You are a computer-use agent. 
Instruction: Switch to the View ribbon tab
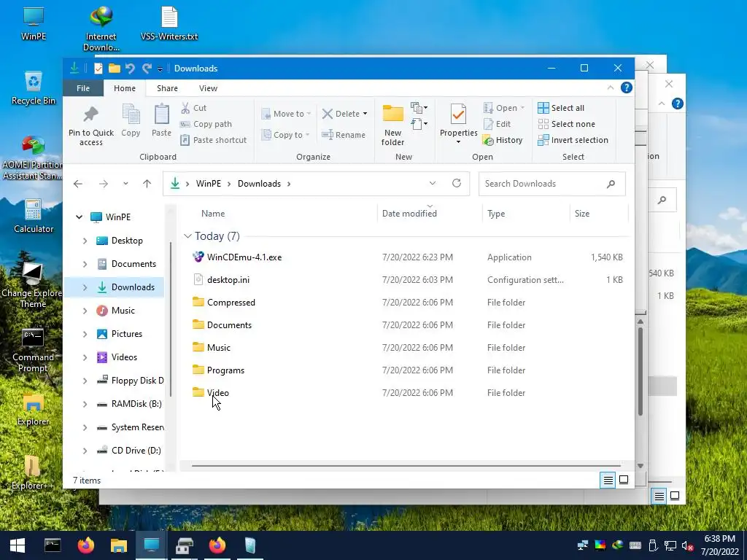[208, 88]
